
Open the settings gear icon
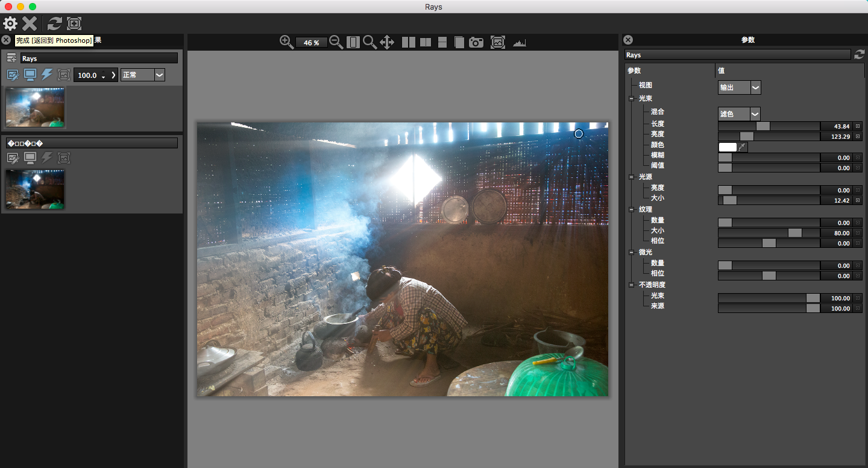(x=10, y=24)
